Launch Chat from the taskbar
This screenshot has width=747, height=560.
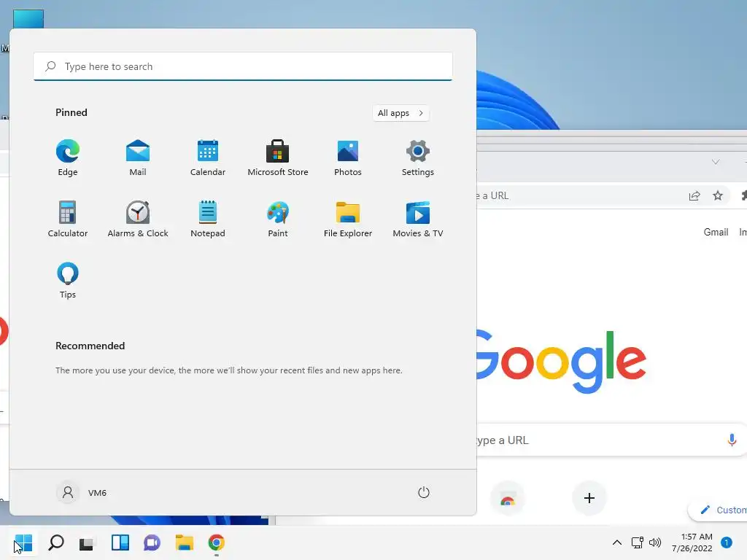click(x=152, y=542)
